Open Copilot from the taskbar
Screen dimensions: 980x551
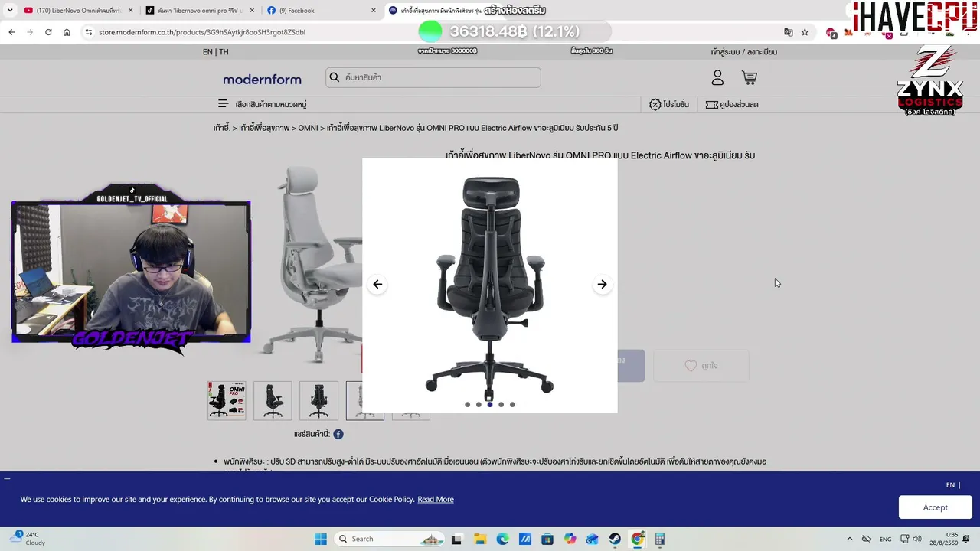pos(570,539)
